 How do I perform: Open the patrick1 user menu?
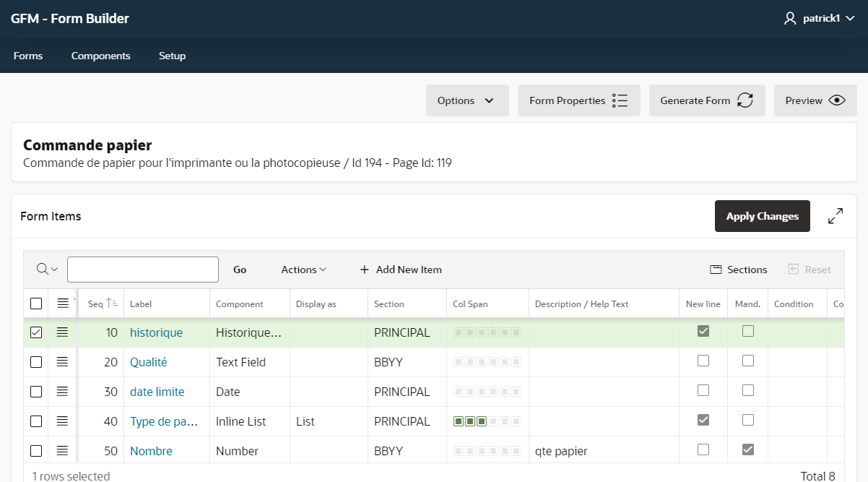point(820,18)
